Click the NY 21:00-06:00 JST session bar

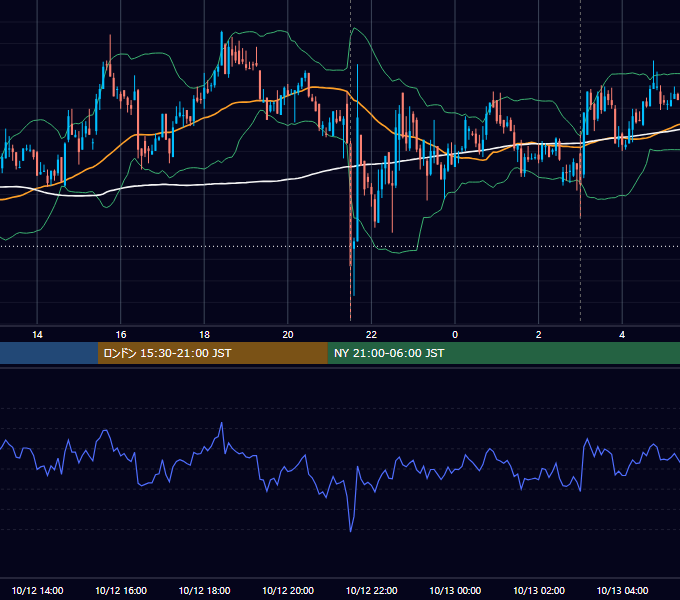503,353
